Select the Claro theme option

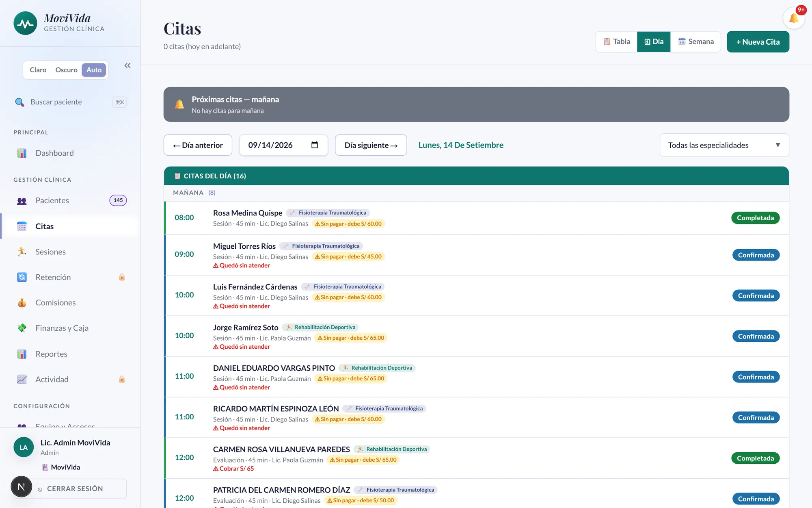tap(38, 70)
